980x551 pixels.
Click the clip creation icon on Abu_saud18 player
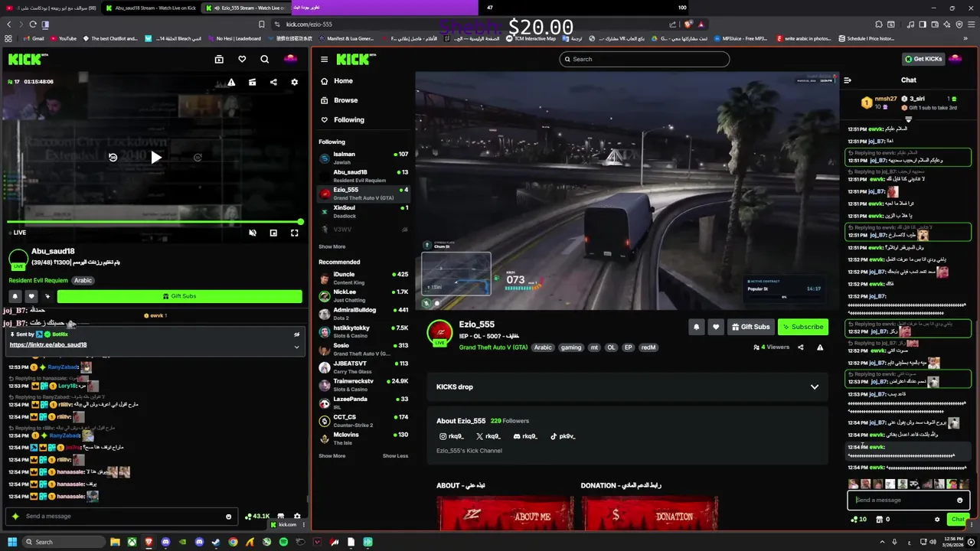click(x=252, y=82)
